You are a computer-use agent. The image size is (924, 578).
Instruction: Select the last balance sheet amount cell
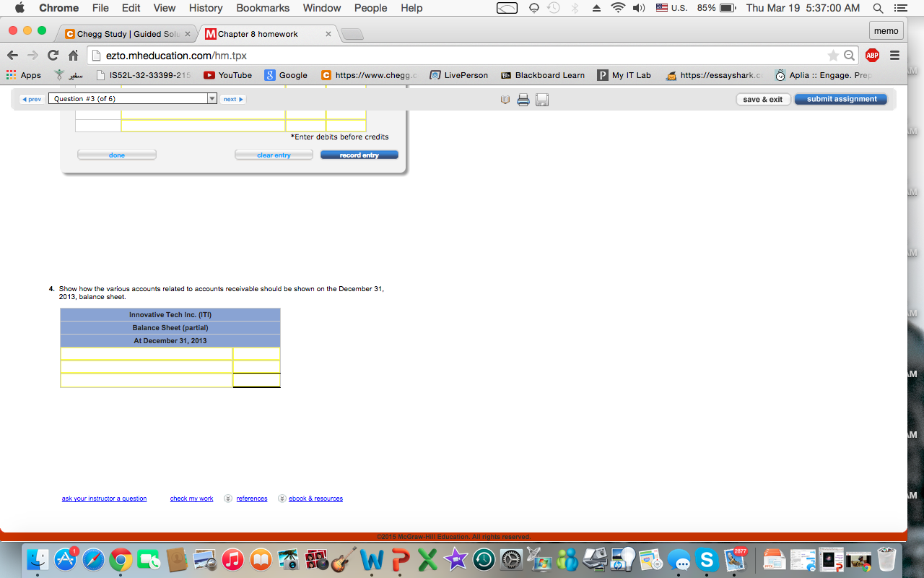tap(257, 380)
